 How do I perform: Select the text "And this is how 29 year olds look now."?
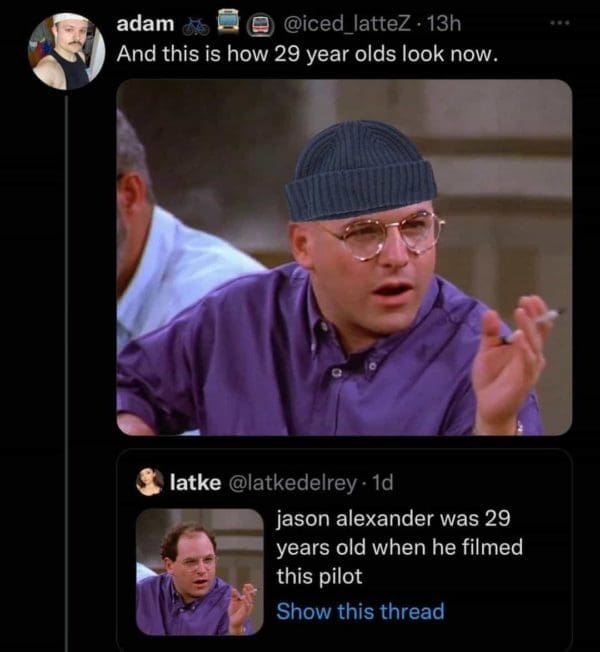(x=307, y=54)
